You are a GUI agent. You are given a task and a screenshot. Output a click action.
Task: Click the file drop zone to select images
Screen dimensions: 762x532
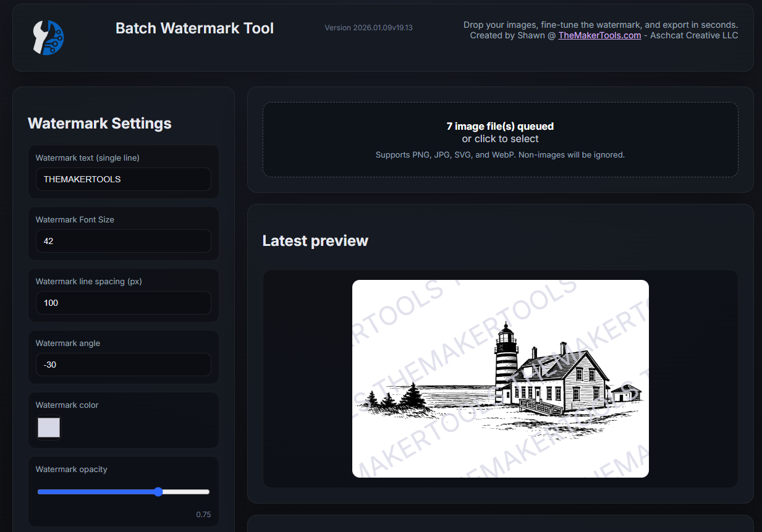500,139
